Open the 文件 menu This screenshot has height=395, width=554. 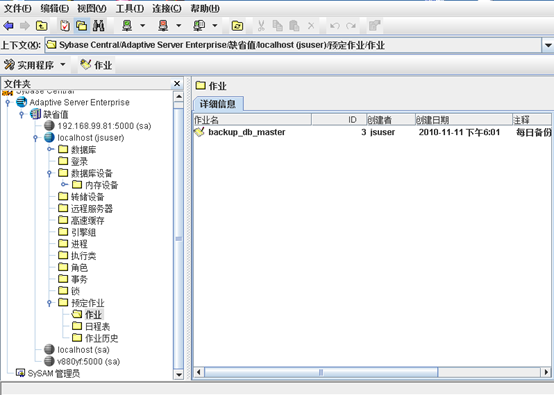tap(17, 8)
